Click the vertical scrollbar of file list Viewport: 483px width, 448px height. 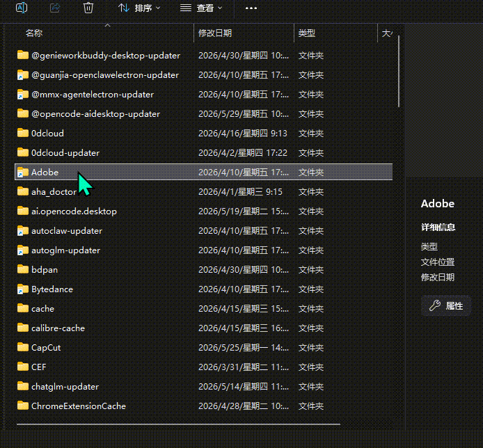(399, 71)
